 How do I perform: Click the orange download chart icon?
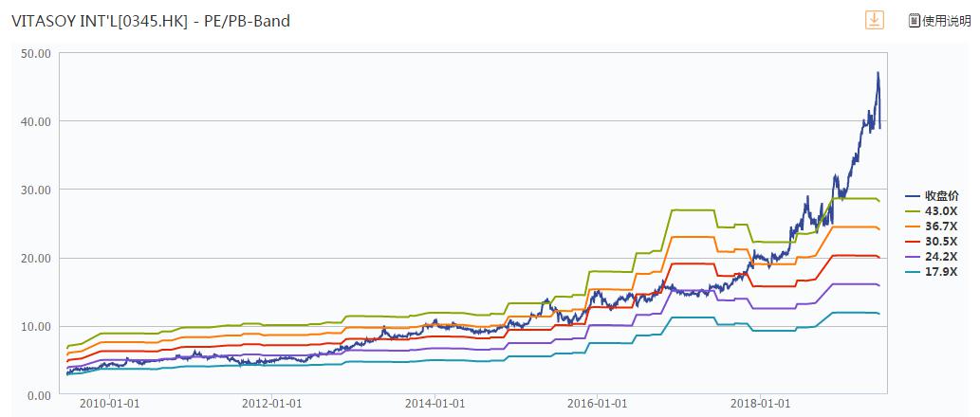coord(873,20)
